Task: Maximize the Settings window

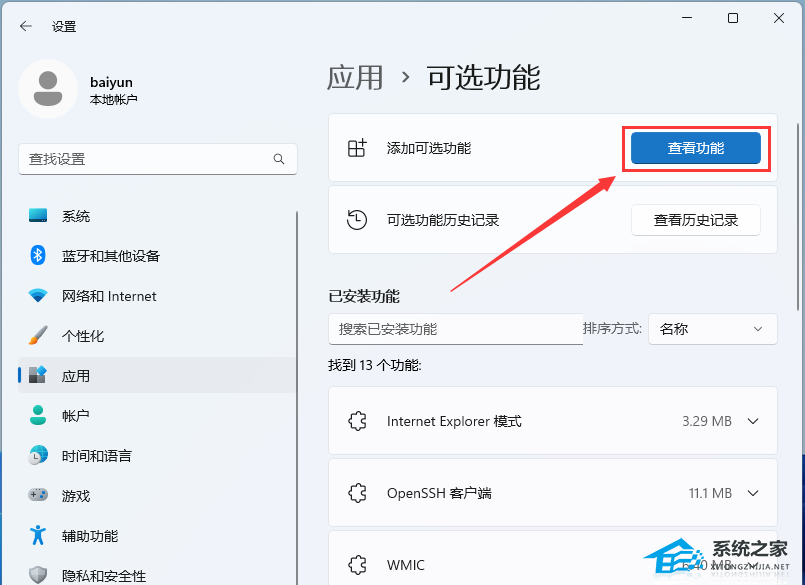Action: click(x=733, y=18)
